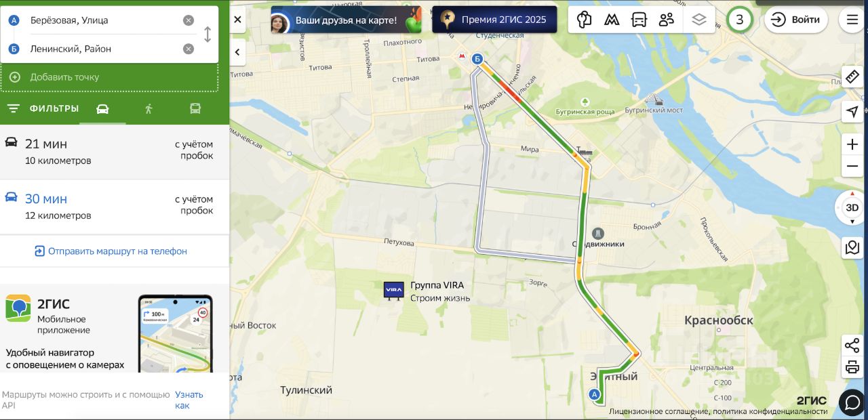Clear the Ленинский, Район destination field
This screenshot has height=420, width=868.
point(189,49)
